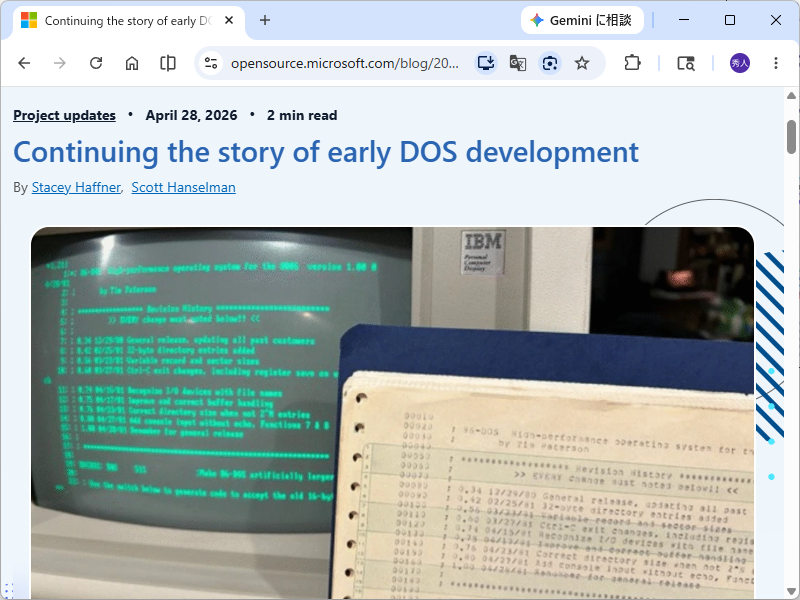The width and height of the screenshot is (800, 600).
Task: Click the Gemini に相談 button
Action: coord(582,20)
